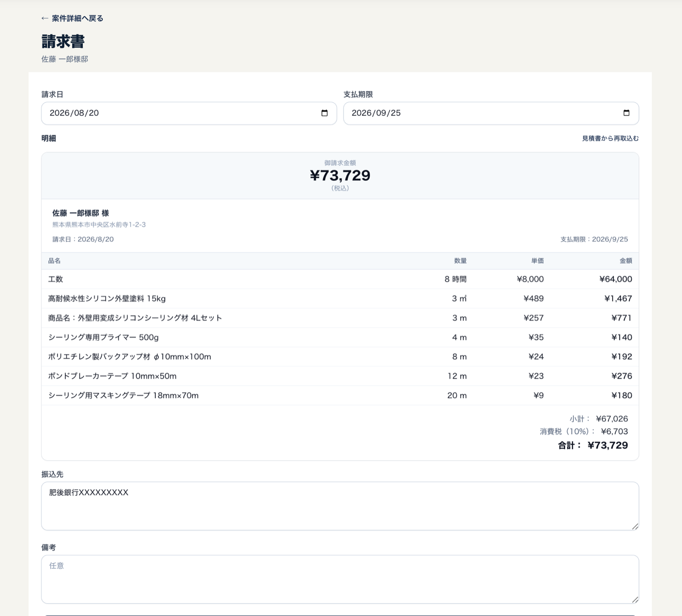The image size is (682, 616).
Task: Click the 単価 column header
Action: click(x=537, y=261)
